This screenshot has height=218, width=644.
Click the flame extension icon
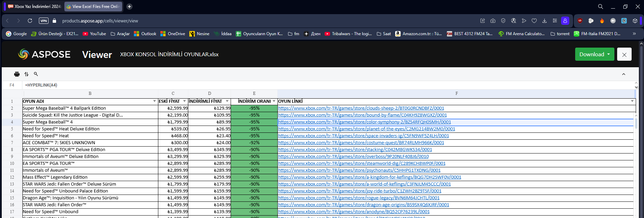pyautogui.click(x=602, y=21)
